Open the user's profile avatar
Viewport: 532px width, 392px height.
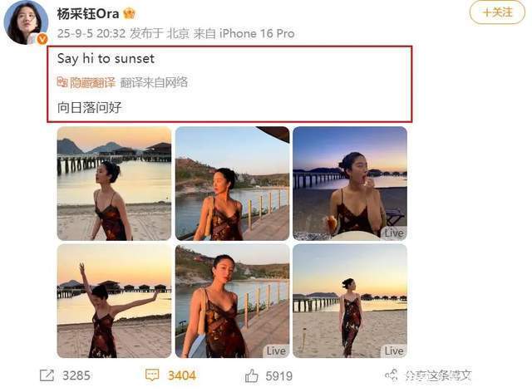click(x=26, y=22)
